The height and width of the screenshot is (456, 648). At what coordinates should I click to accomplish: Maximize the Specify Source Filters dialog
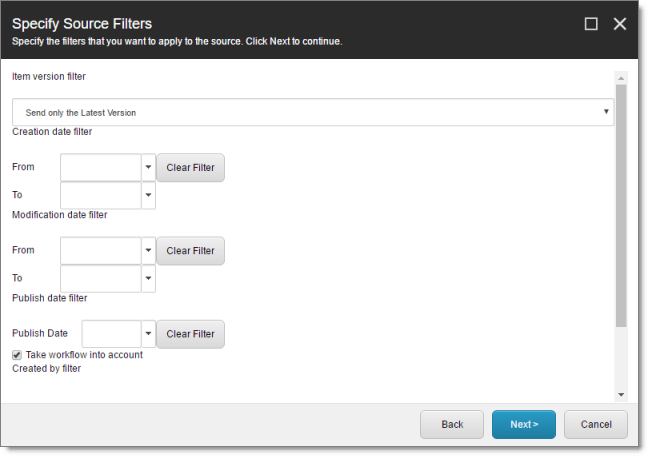(x=591, y=24)
